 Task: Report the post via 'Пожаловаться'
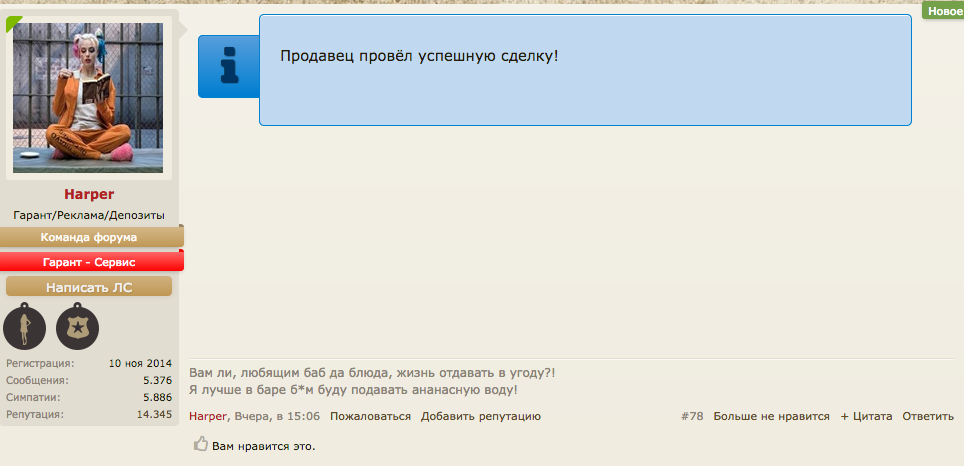click(370, 416)
